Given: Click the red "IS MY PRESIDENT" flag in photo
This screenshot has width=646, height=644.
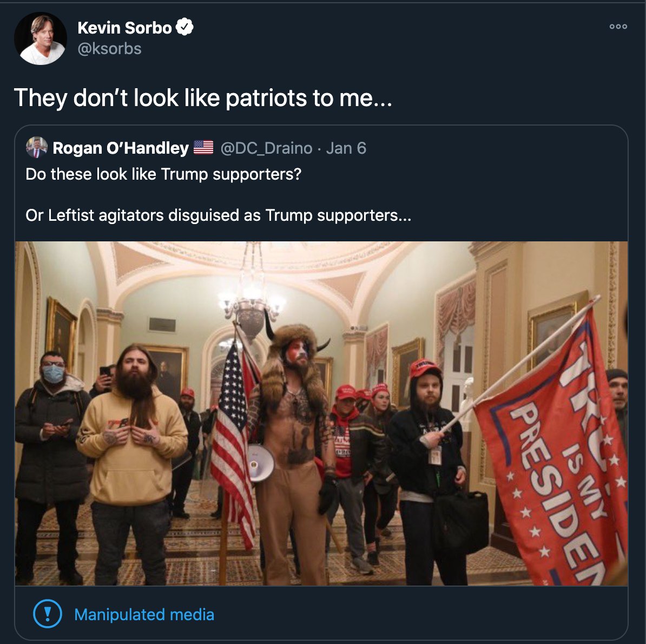Looking at the screenshot, I should pos(557,455).
